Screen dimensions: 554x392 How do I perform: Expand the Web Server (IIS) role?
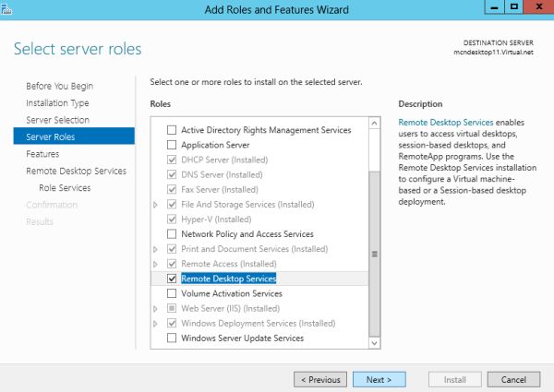[156, 309]
